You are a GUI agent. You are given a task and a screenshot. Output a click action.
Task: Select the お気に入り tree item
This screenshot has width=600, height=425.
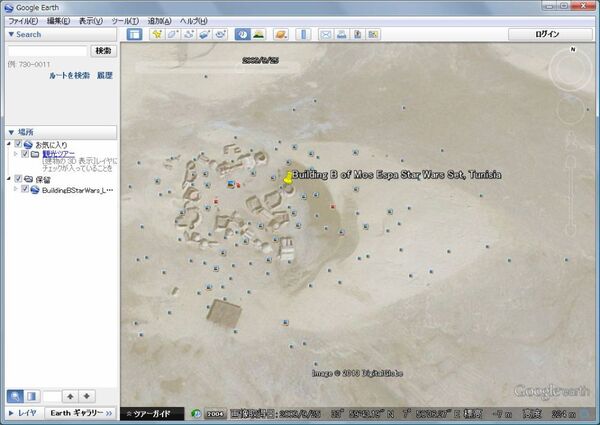pos(51,145)
